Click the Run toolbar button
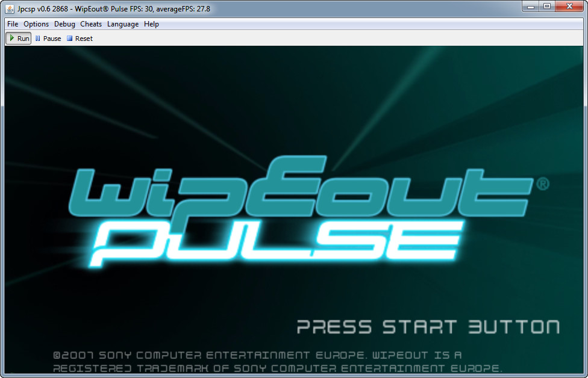This screenshot has height=378, width=588. click(x=18, y=38)
